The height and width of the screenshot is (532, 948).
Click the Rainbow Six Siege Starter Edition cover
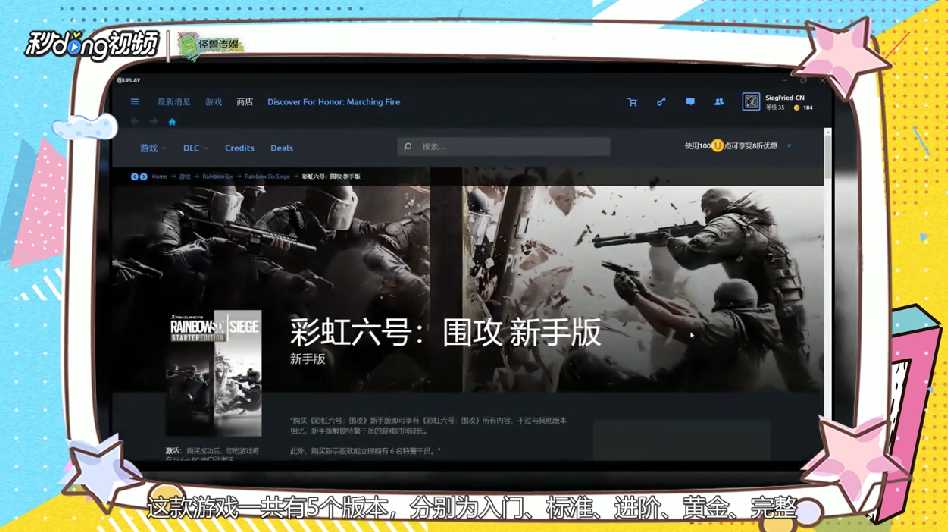click(x=214, y=373)
